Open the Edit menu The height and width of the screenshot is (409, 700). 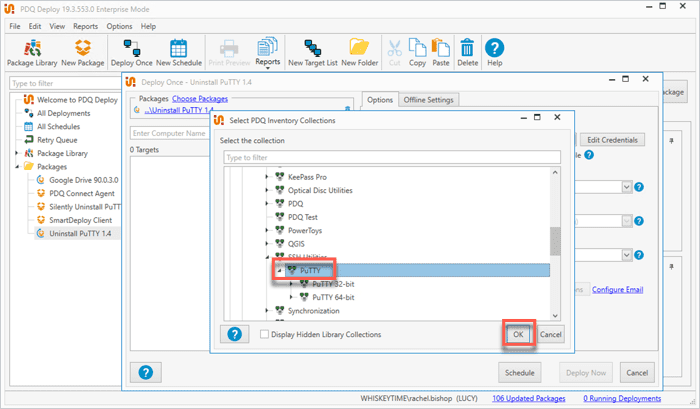(35, 26)
